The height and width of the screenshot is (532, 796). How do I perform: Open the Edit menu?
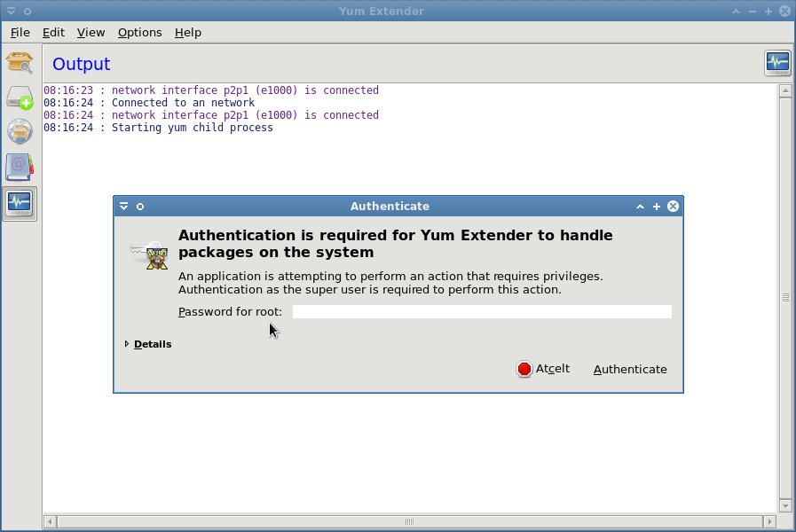(53, 33)
